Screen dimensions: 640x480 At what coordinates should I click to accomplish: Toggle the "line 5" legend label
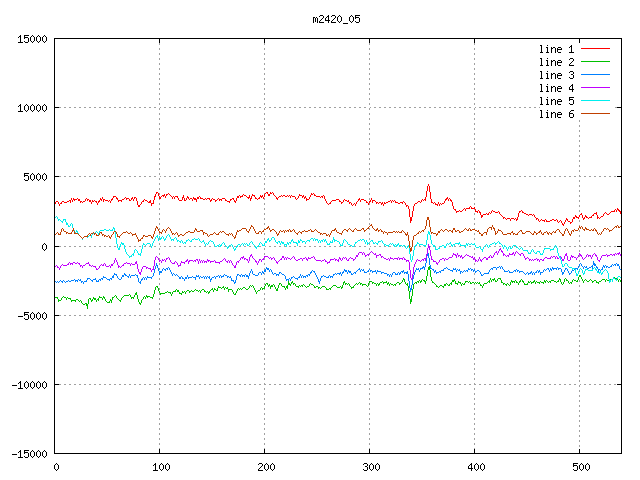(556, 101)
